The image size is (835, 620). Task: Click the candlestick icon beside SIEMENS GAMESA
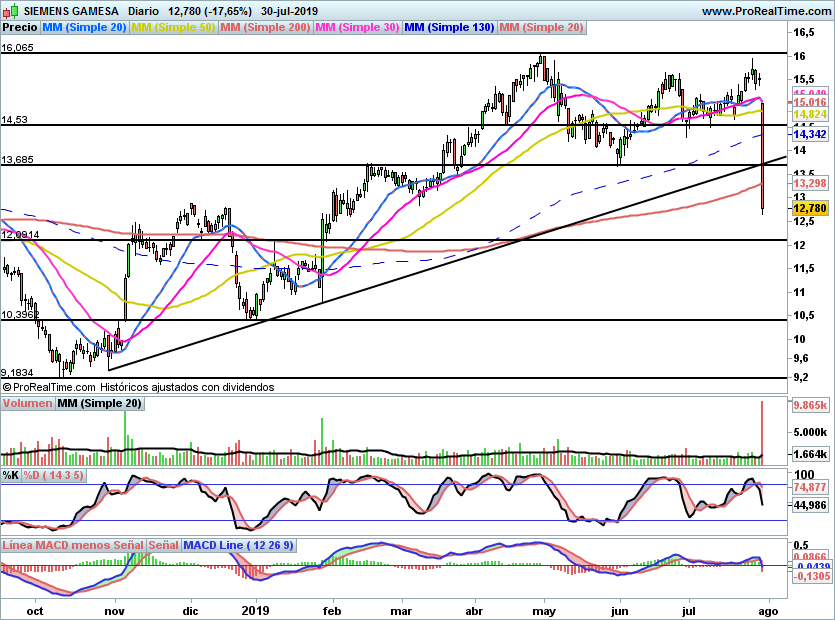(x=11, y=11)
